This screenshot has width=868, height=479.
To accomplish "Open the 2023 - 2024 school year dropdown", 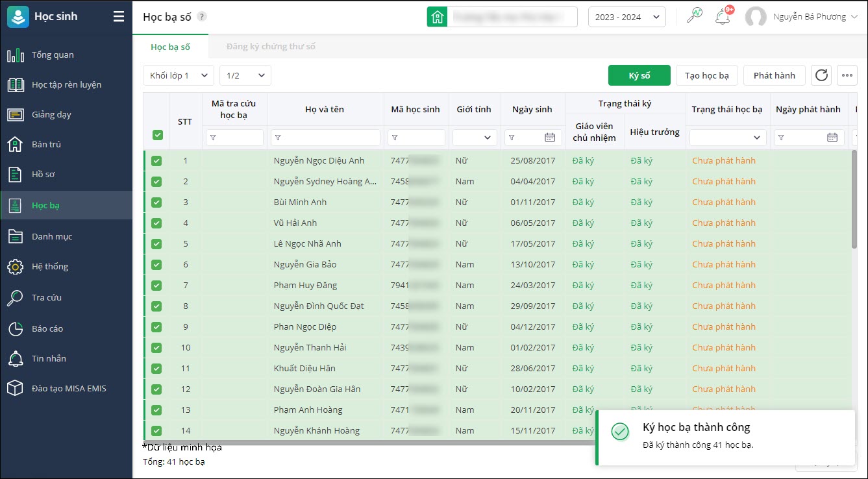I will [626, 17].
